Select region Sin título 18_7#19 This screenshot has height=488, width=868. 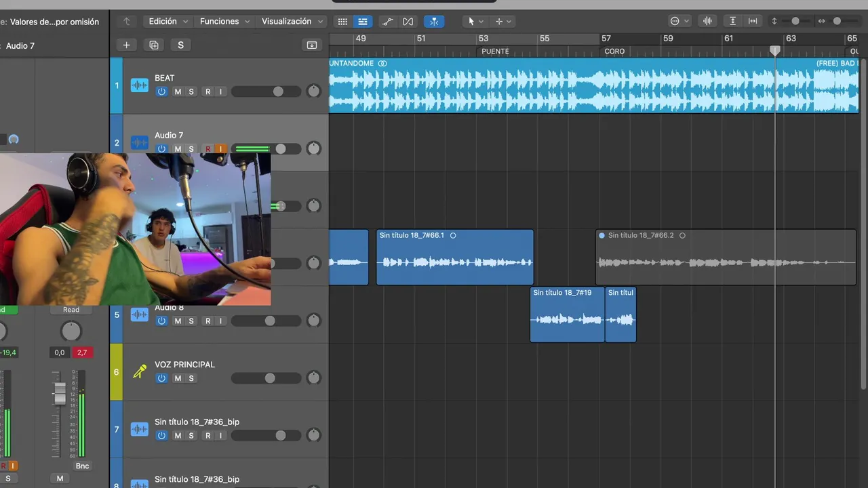567,314
